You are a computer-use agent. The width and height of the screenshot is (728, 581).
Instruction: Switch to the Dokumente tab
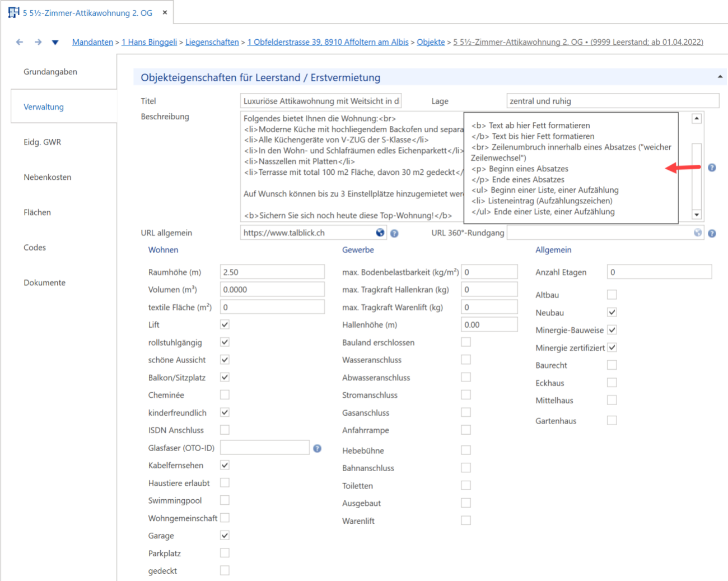pyautogui.click(x=45, y=282)
